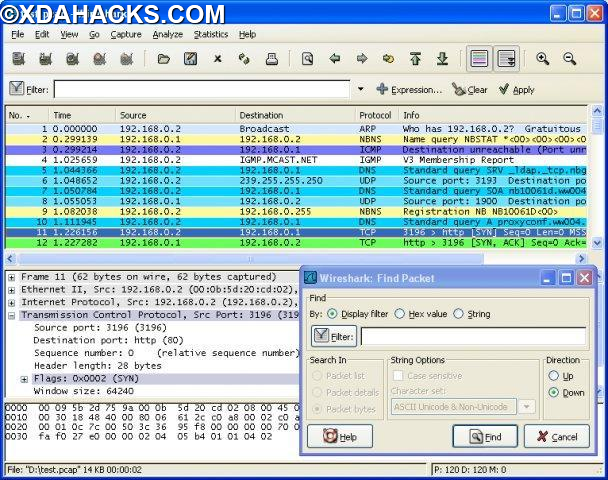Go back in packet history

coord(335,59)
